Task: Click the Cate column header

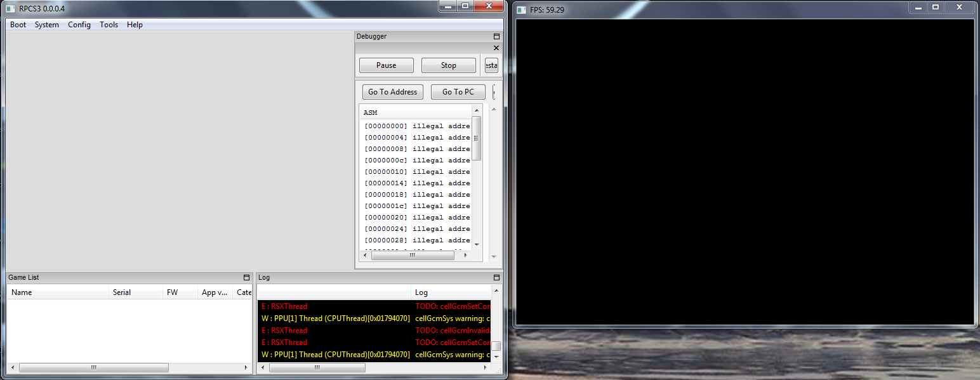Action: (x=243, y=292)
